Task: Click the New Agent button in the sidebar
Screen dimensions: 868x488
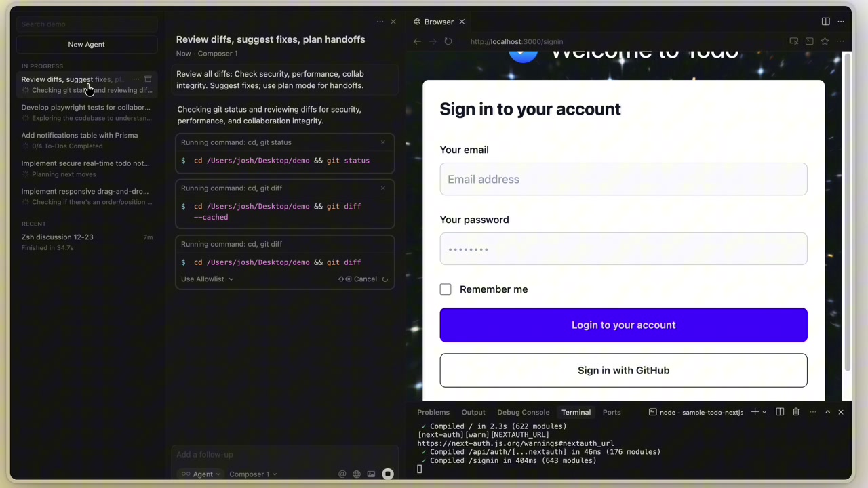Action: (86, 44)
